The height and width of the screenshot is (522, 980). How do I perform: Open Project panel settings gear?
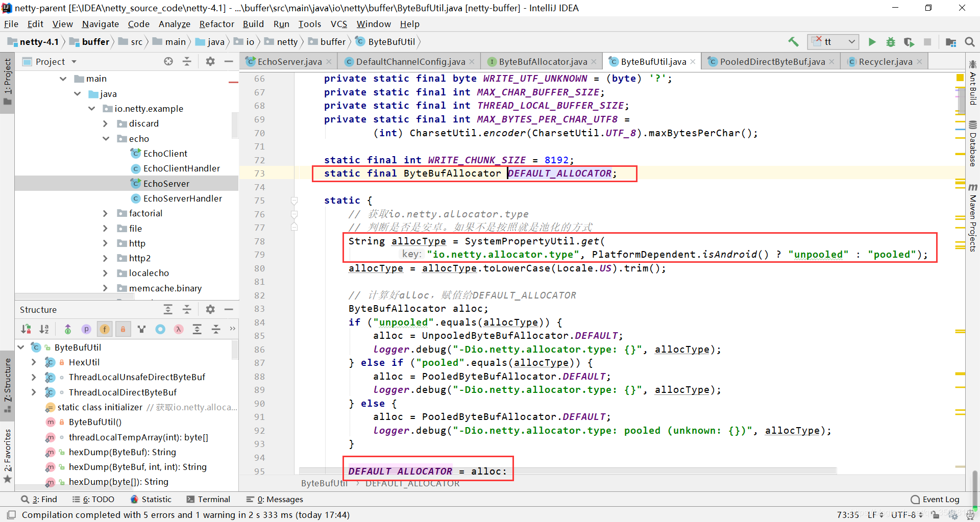pyautogui.click(x=210, y=61)
